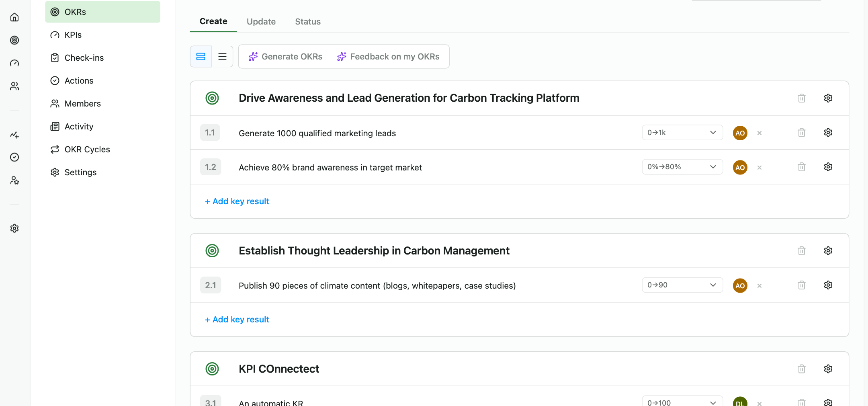Remove AO owner from key result 1.1

[759, 133]
